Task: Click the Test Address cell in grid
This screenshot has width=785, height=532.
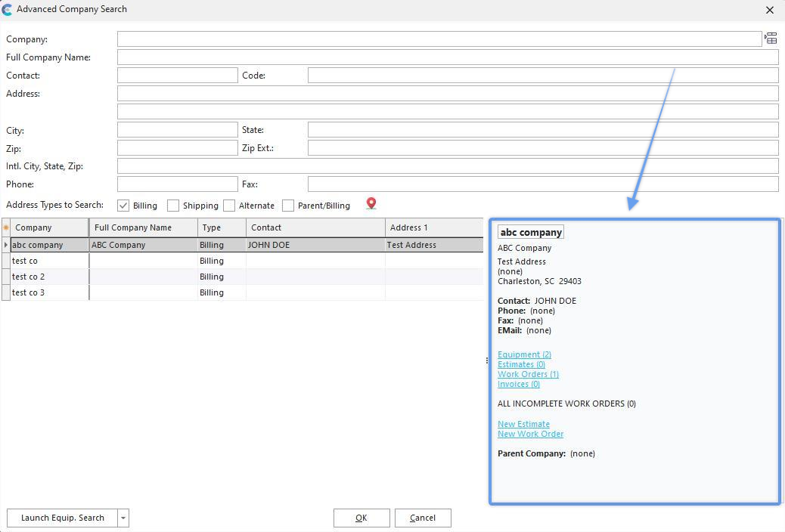Action: pyautogui.click(x=434, y=245)
